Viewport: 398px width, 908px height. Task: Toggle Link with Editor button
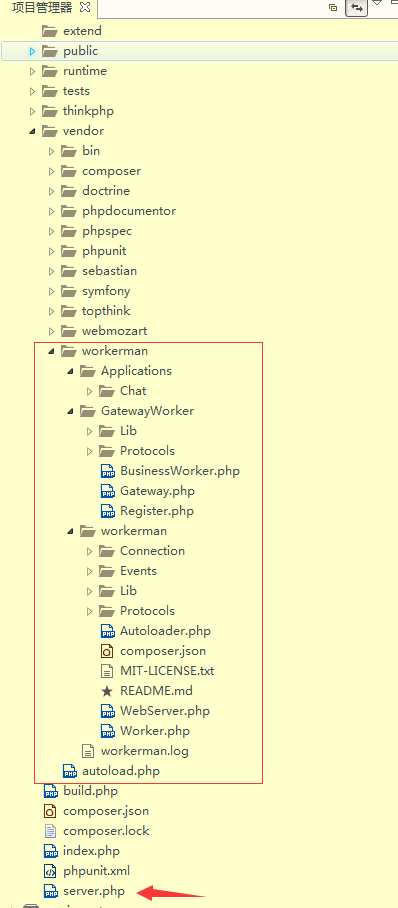point(357,8)
